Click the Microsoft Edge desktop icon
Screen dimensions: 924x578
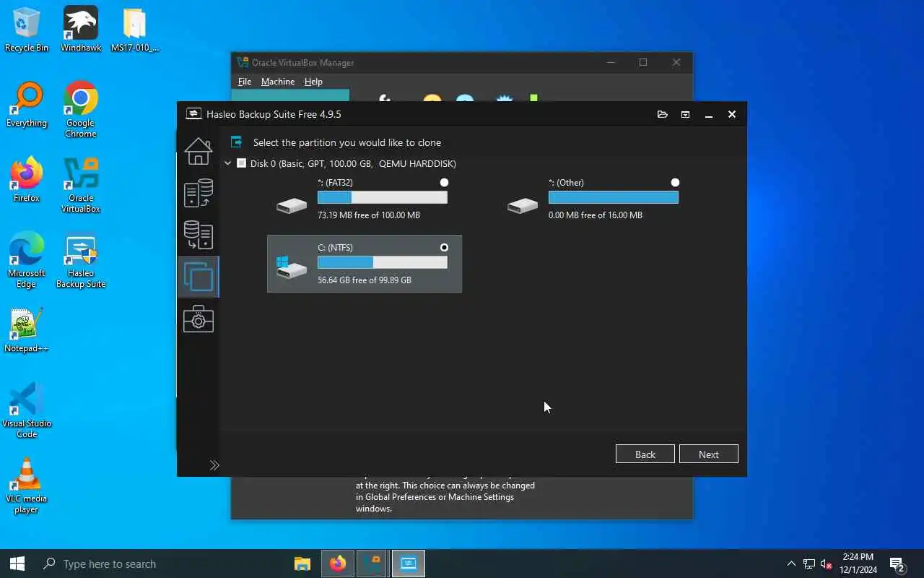27,260
